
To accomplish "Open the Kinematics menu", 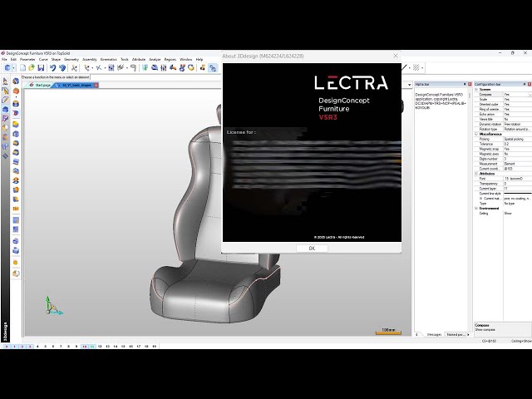I will coord(109,59).
